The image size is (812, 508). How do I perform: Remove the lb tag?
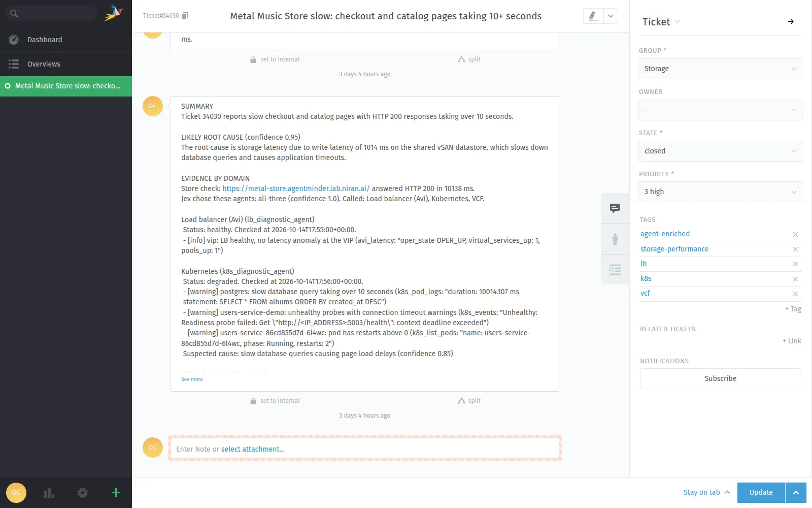[x=795, y=264]
